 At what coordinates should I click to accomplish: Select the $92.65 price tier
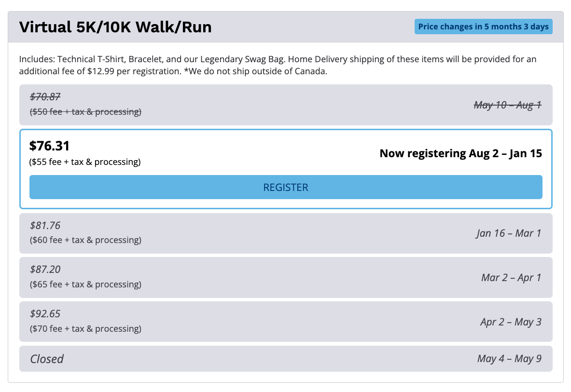(45, 314)
